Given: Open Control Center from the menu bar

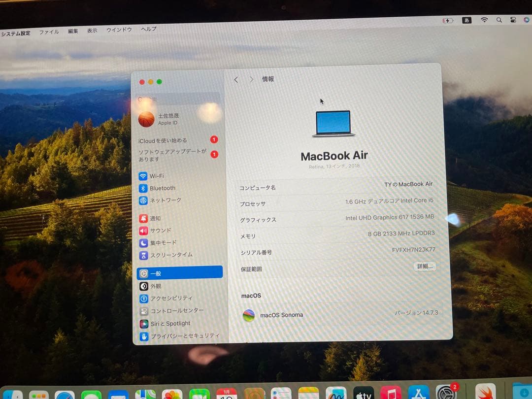Looking at the screenshot, I should pyautogui.click(x=512, y=20).
